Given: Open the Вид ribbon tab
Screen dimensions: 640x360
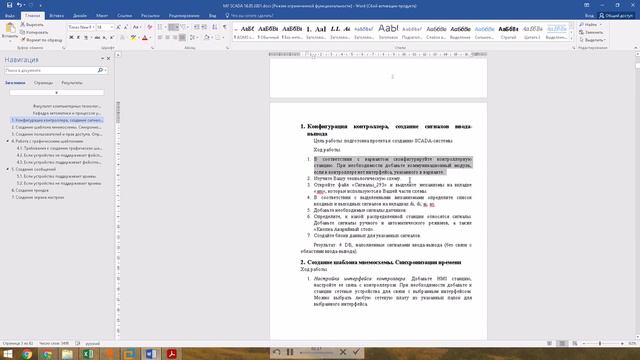Looking at the screenshot, I should (212, 16).
